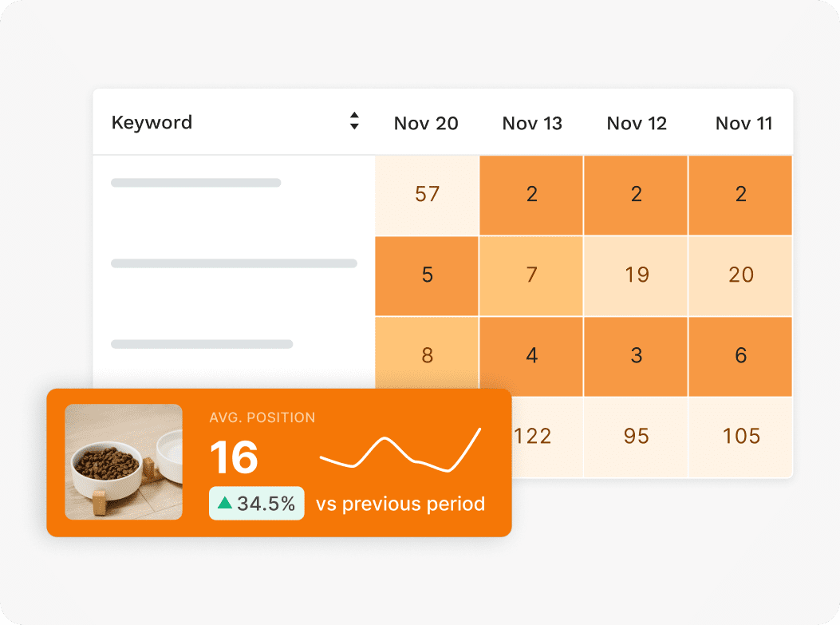Select the cell showing position 57
The image size is (840, 625).
(x=427, y=195)
